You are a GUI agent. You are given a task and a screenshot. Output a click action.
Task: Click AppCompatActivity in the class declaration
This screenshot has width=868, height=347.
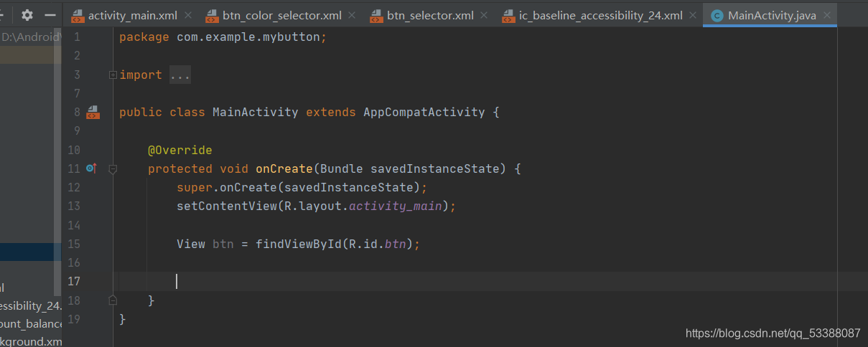click(424, 112)
